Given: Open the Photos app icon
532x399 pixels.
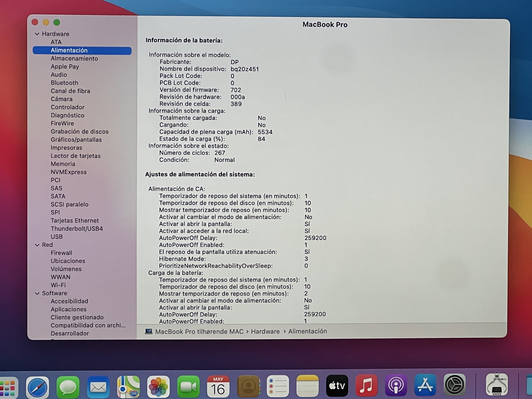Looking at the screenshot, I should pos(158,387).
